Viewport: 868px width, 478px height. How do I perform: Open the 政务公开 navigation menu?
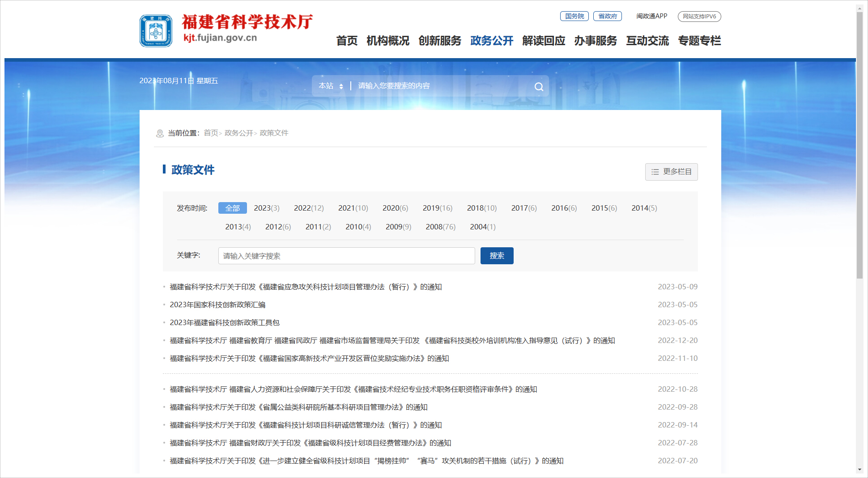point(491,41)
